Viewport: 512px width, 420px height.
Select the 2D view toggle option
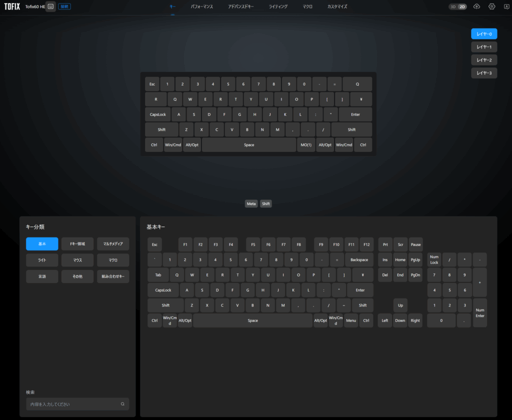tap(462, 7)
